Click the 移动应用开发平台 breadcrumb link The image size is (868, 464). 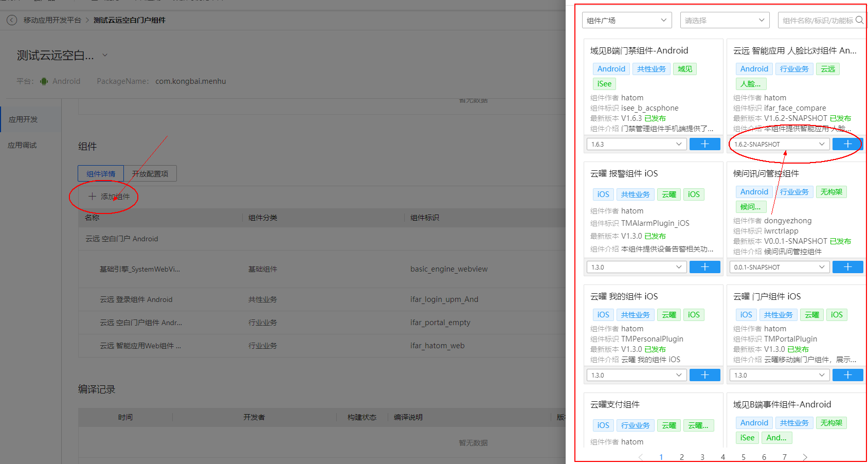[52, 20]
